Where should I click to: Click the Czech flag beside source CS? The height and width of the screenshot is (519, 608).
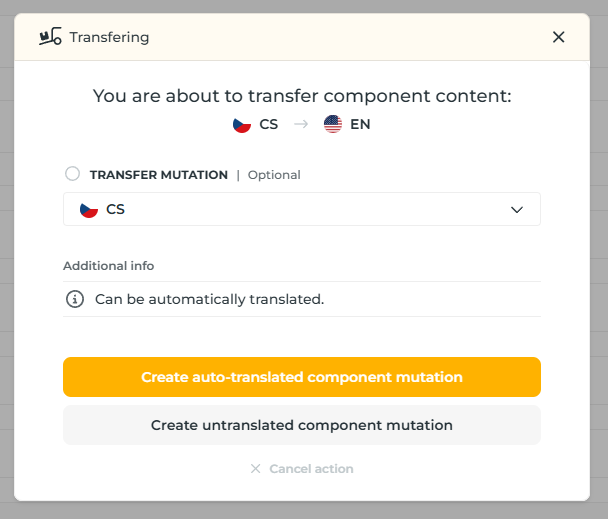[241, 125]
